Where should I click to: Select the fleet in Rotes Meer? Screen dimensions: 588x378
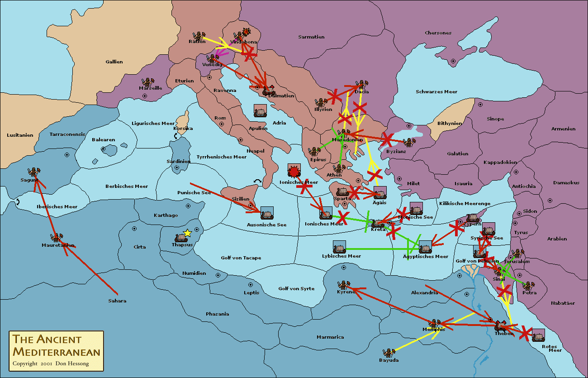click(x=538, y=335)
